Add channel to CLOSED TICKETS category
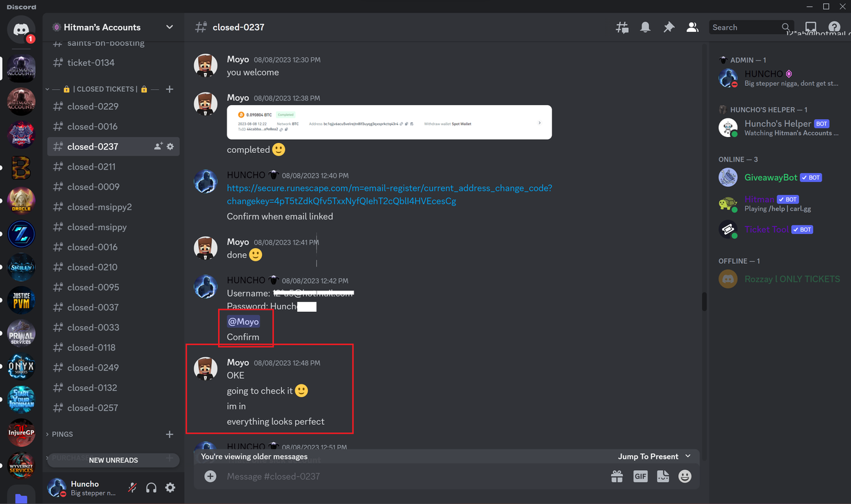The image size is (851, 504). point(170,89)
